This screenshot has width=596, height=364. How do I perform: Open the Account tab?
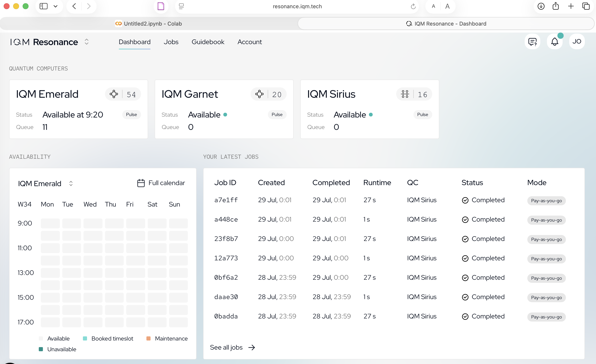(x=250, y=42)
